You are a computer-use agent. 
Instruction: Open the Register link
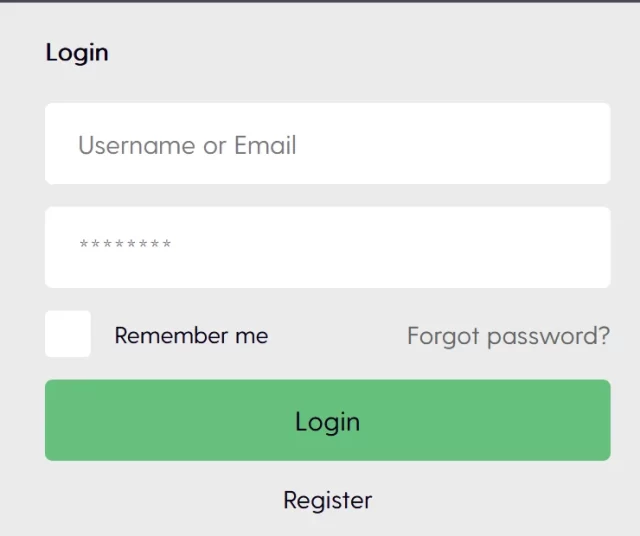tap(327, 499)
